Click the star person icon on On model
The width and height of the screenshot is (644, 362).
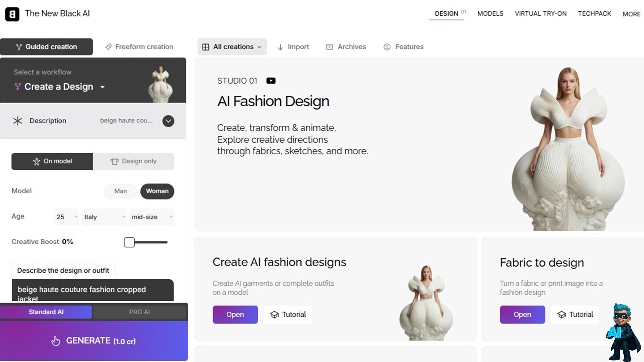pos(36,161)
